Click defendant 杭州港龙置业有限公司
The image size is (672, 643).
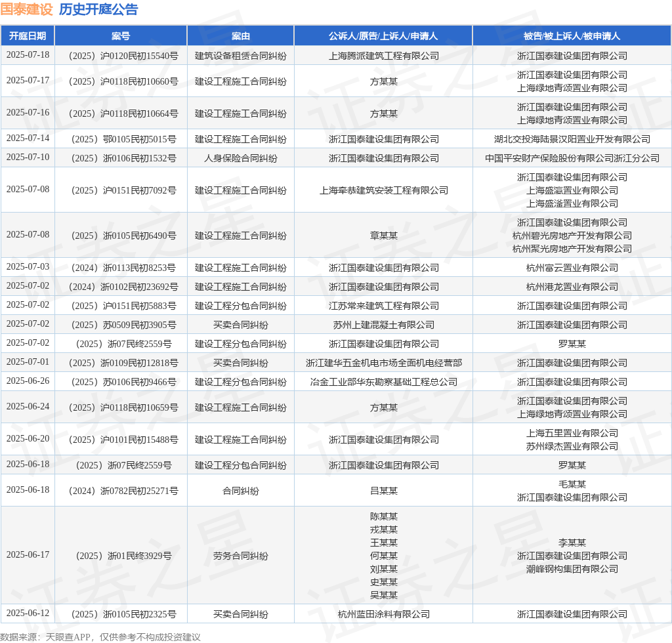point(572,287)
